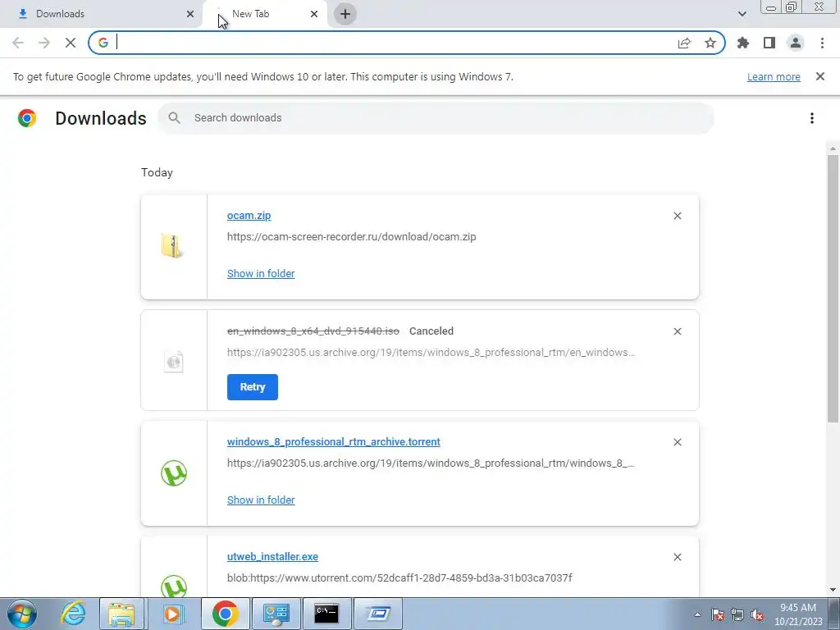Click the utweb_installer.exe uTorrent icon
This screenshot has height=630, width=840.
(x=174, y=586)
